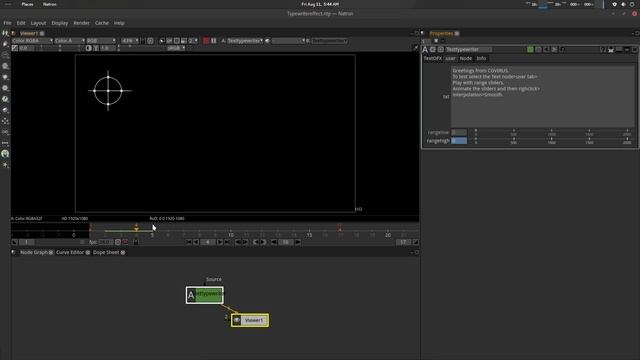Open the Other nodes toolbutton

tap(5, 143)
